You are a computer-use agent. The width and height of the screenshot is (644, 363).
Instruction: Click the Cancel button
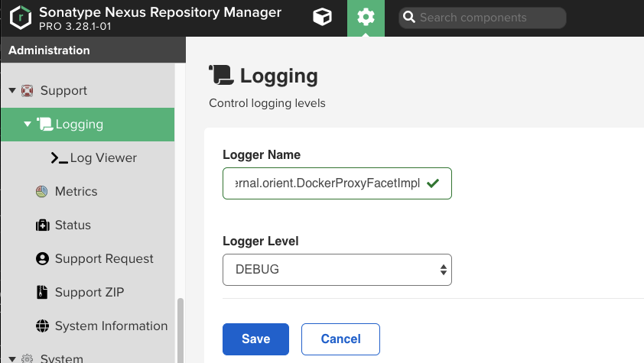(x=340, y=339)
